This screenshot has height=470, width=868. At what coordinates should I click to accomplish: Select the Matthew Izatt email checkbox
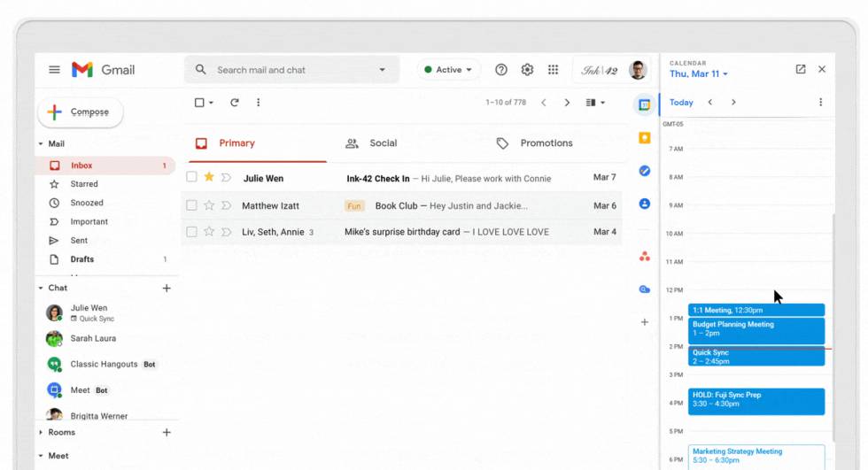point(191,205)
